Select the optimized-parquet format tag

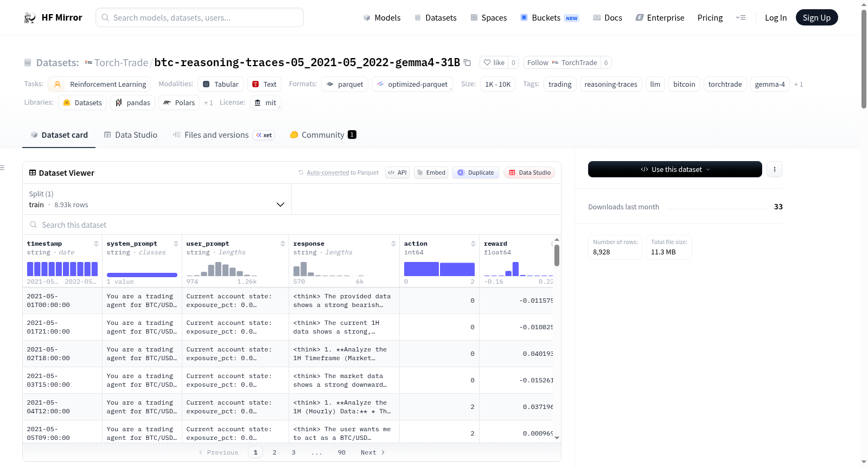(412, 84)
